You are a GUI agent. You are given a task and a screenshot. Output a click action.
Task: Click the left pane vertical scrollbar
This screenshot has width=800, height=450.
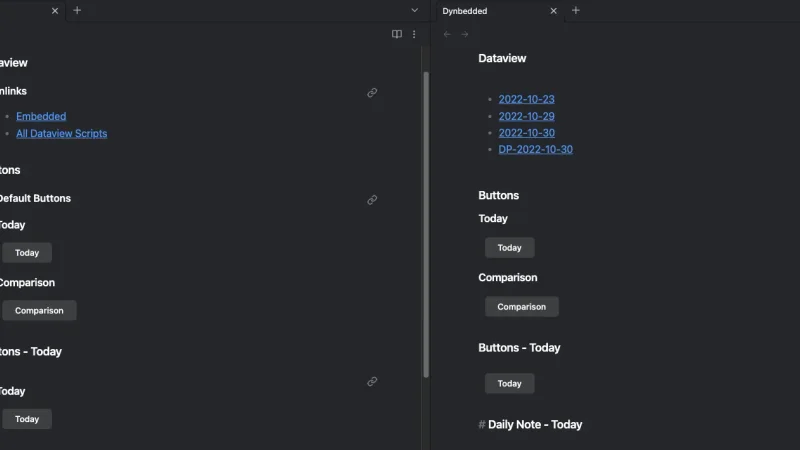tap(426, 224)
